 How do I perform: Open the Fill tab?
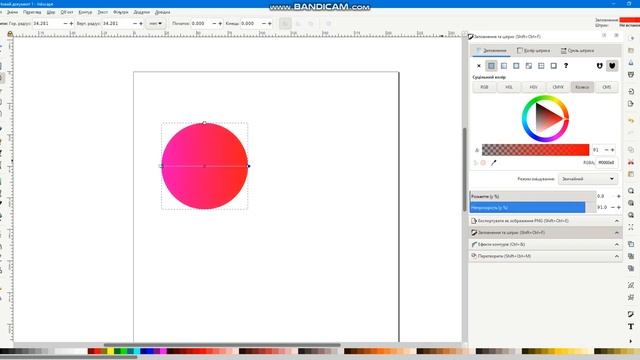coord(491,51)
